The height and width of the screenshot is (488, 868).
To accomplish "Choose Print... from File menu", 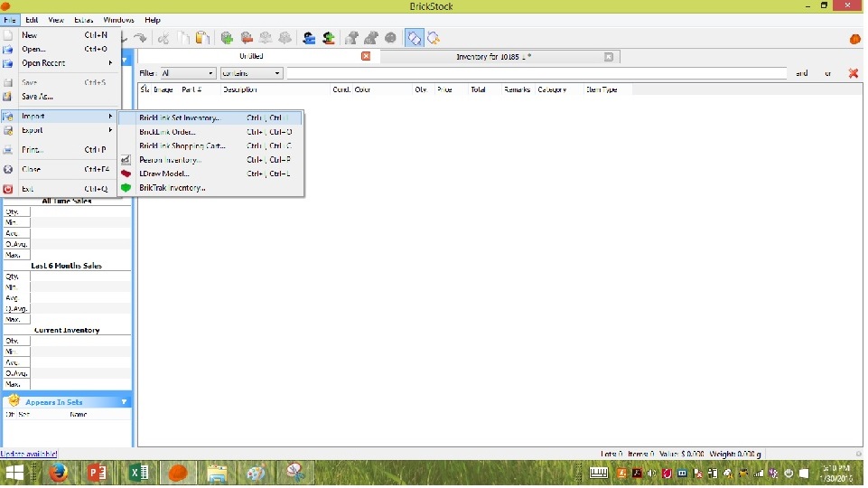I will (61, 149).
